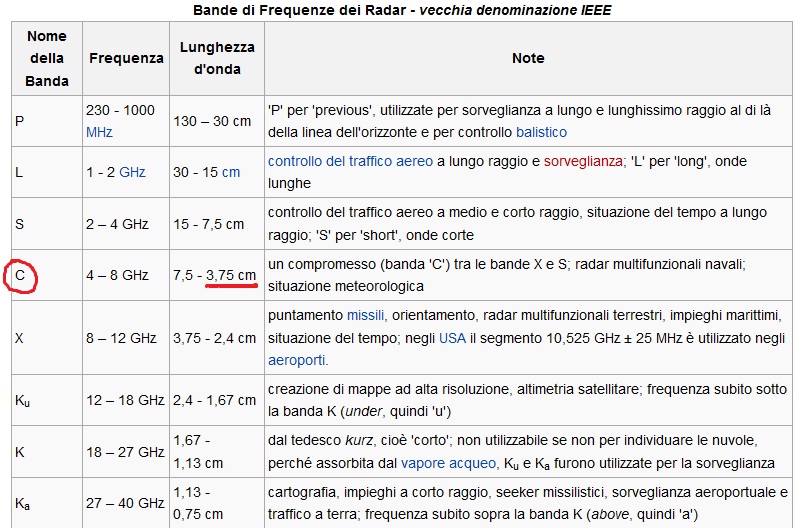Click the 'Nome della Banda' column header
The height and width of the screenshot is (528, 797).
point(47,58)
